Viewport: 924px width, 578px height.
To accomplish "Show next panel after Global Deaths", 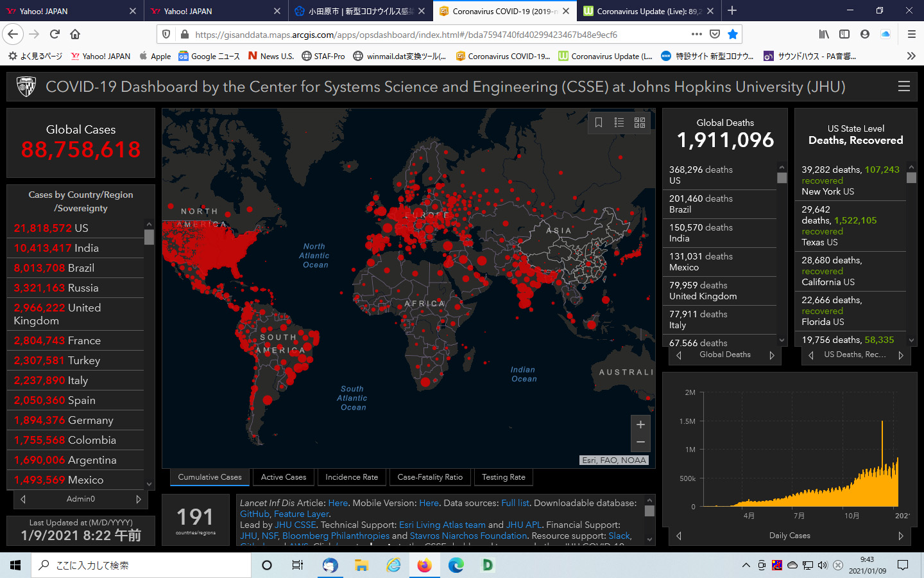I will pyautogui.click(x=772, y=355).
